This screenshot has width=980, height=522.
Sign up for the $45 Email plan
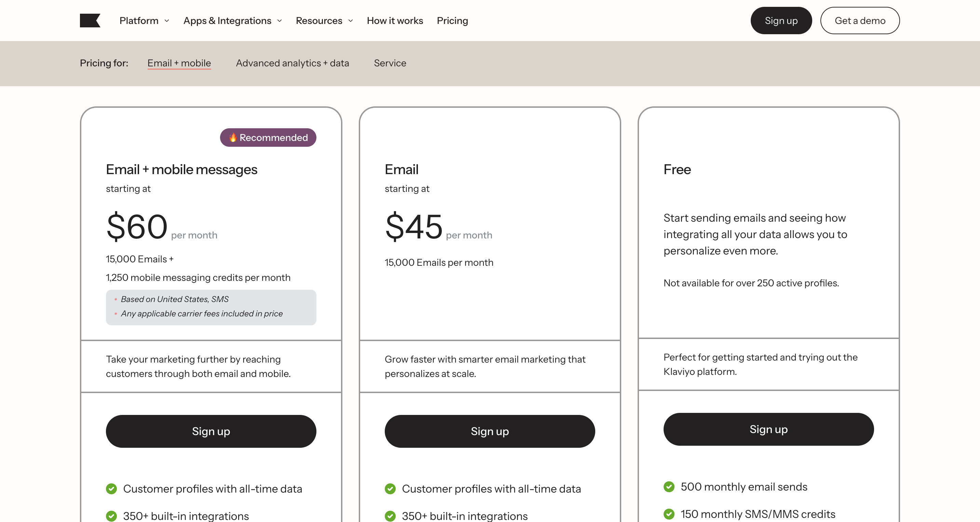[489, 431]
